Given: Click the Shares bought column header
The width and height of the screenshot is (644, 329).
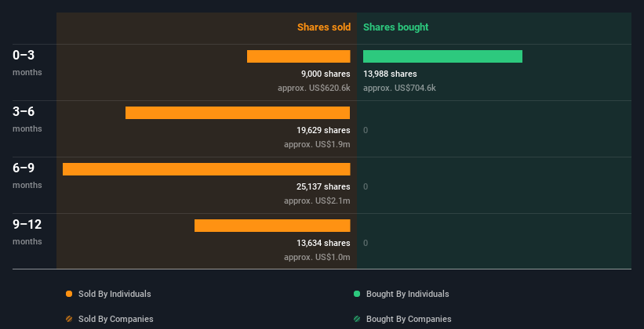Looking at the screenshot, I should 395,27.
